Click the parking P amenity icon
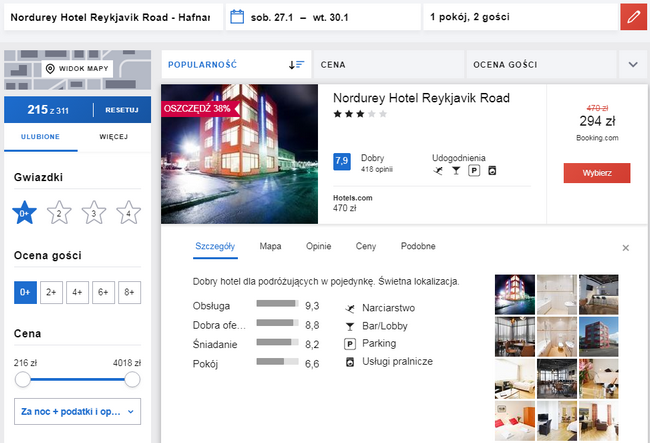Image resolution: width=650 pixels, height=443 pixels. [x=474, y=170]
